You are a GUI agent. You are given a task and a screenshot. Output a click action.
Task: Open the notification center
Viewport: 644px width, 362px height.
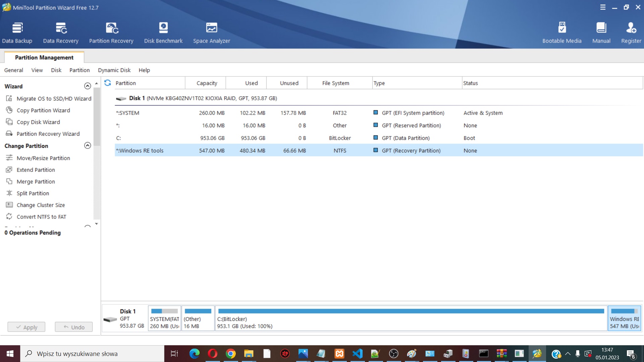tap(631, 354)
